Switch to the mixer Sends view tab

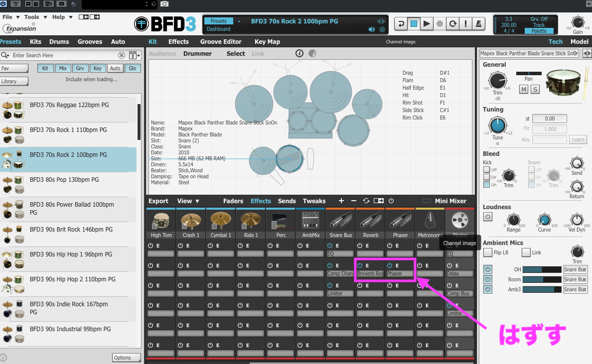(x=287, y=201)
